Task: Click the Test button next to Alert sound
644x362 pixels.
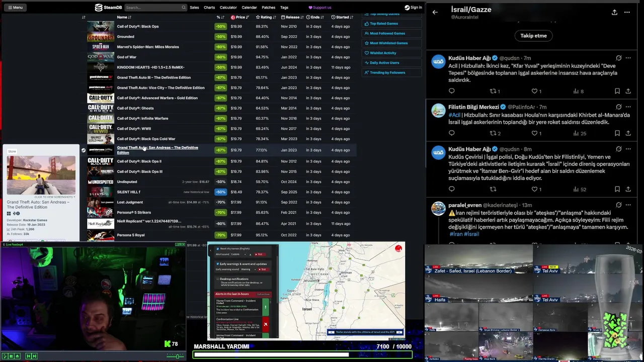Action: pos(259,254)
